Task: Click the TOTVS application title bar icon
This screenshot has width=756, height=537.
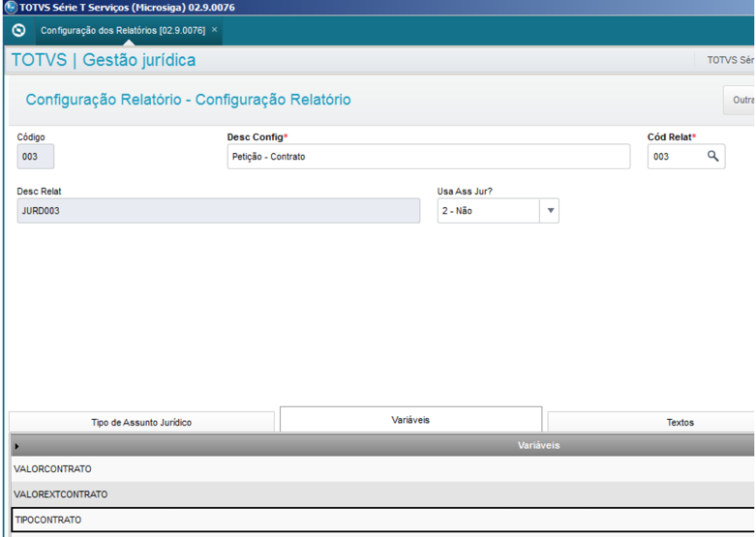Action: (x=11, y=7)
